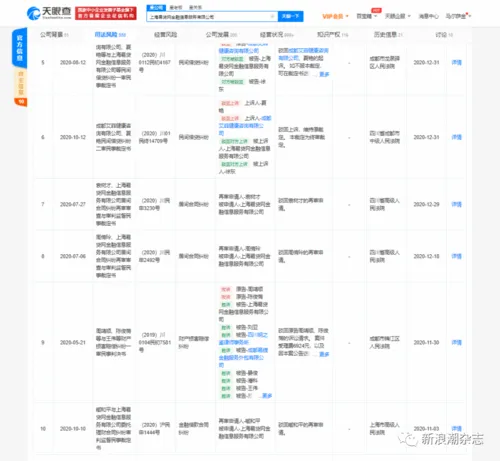The width and height of the screenshot is (500, 461).
Task: Select the 查关系 search tab
Action: click(195, 7)
